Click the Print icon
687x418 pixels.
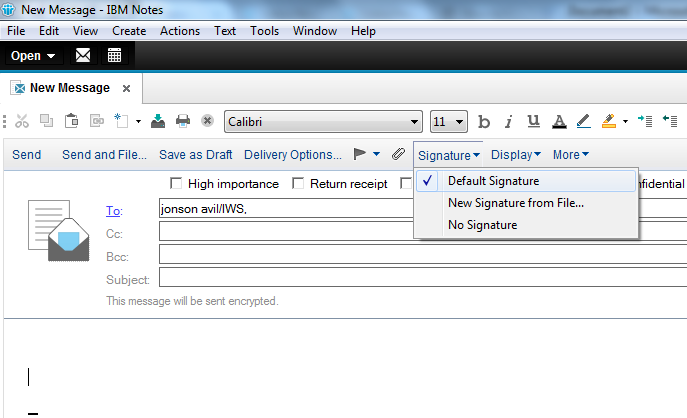point(183,120)
